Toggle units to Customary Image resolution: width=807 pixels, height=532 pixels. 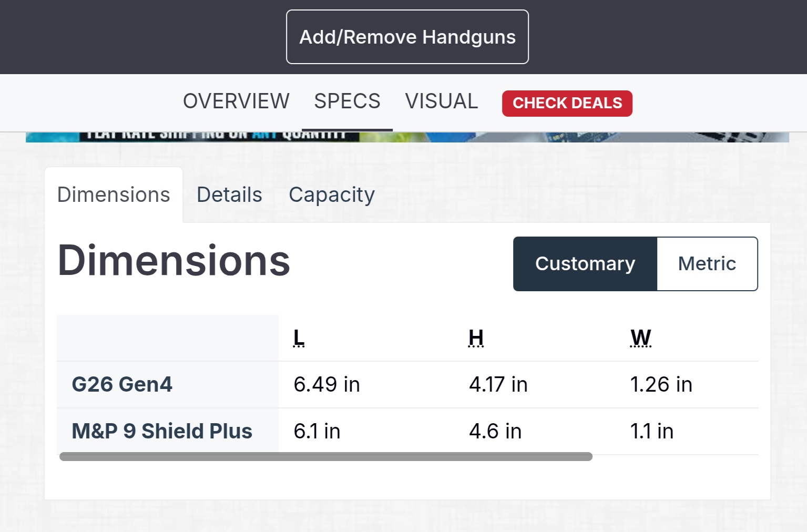click(x=585, y=264)
